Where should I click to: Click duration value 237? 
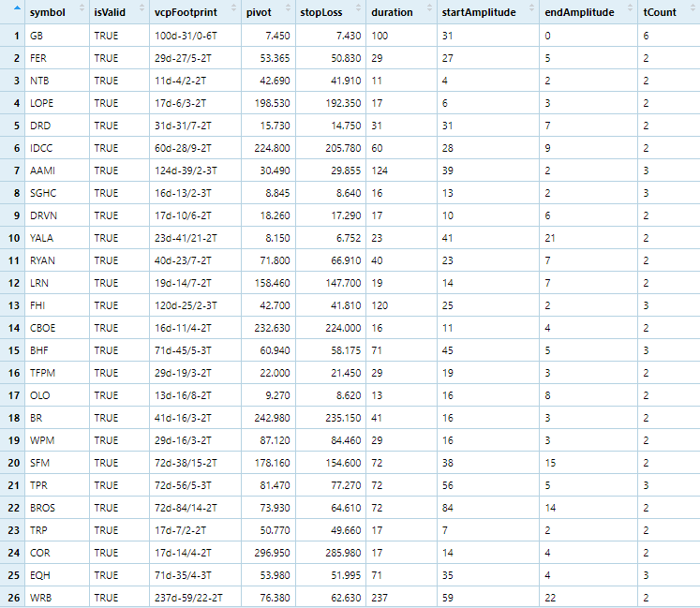pyautogui.click(x=401, y=598)
